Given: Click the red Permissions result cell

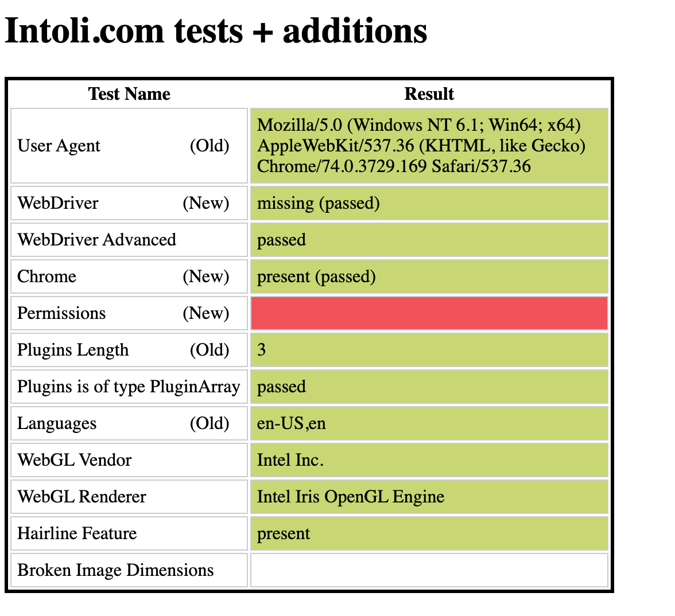Looking at the screenshot, I should click(429, 313).
